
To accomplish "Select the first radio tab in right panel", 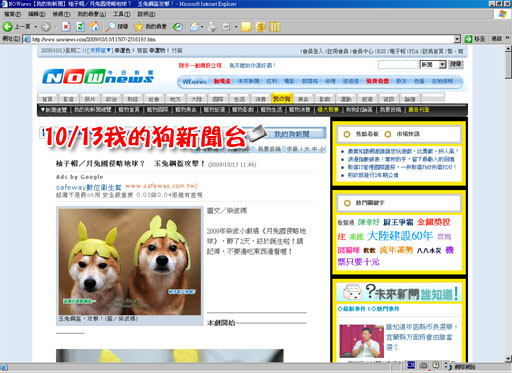I will coord(347,134).
